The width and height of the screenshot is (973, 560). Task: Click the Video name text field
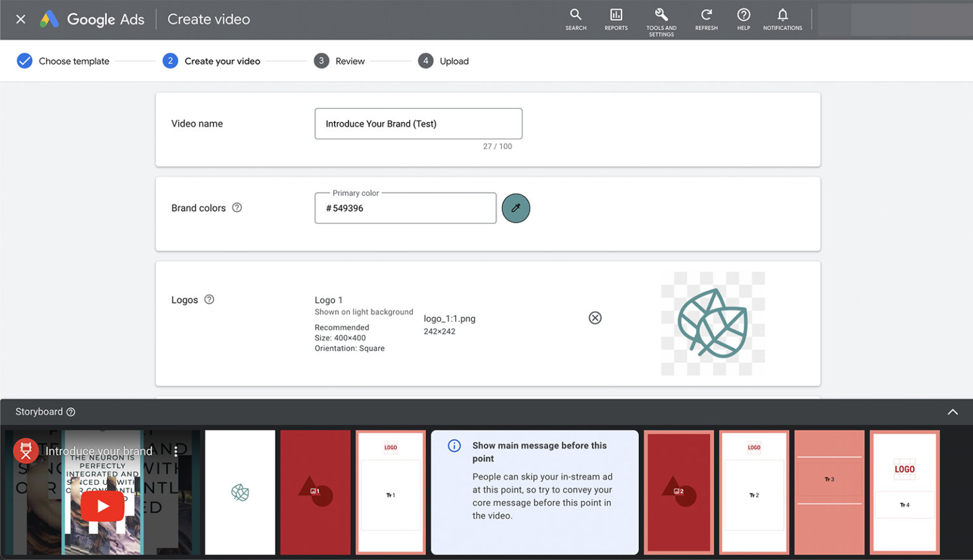[418, 124]
